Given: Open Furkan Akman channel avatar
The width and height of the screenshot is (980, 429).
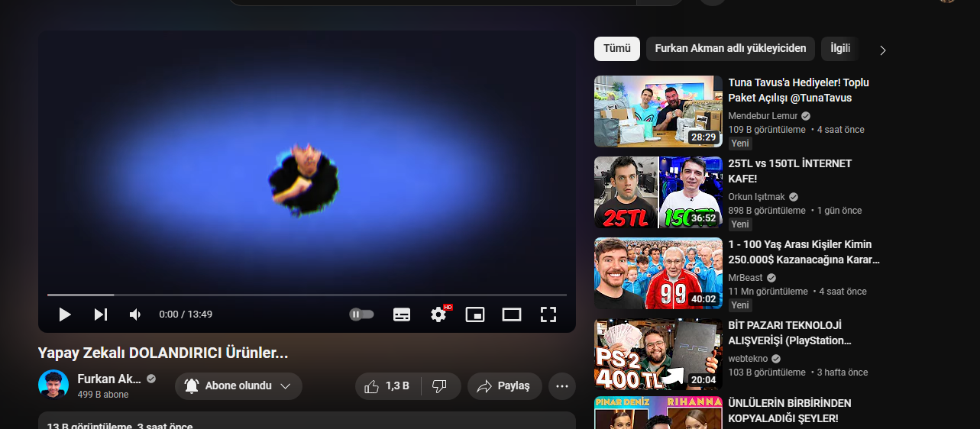Looking at the screenshot, I should click(53, 385).
